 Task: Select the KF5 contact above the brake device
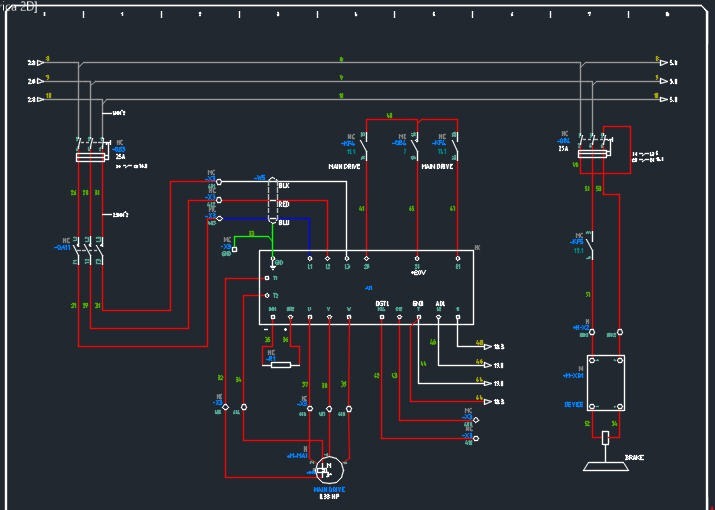[590, 246]
